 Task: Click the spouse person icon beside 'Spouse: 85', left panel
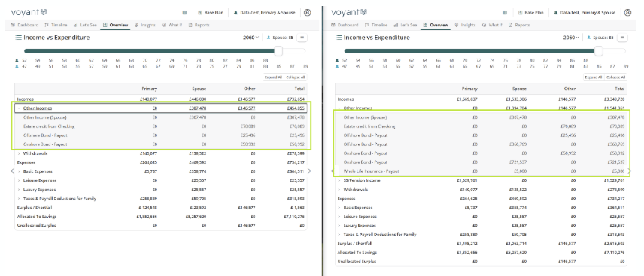pos(269,38)
